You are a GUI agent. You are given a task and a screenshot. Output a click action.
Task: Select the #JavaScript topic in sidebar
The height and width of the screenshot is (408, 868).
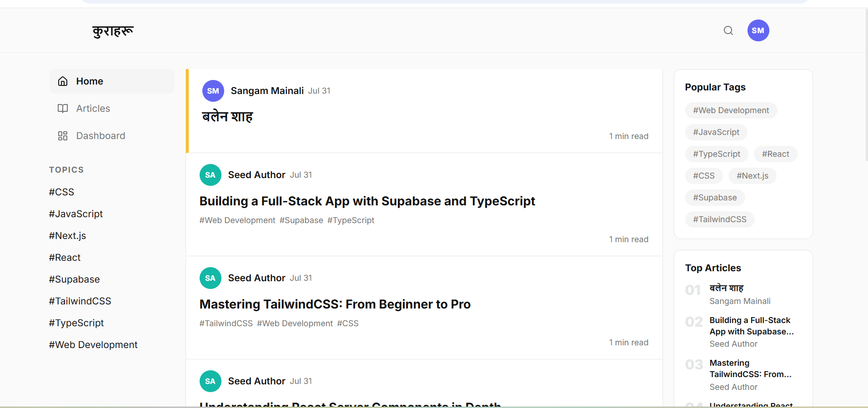[76, 214]
